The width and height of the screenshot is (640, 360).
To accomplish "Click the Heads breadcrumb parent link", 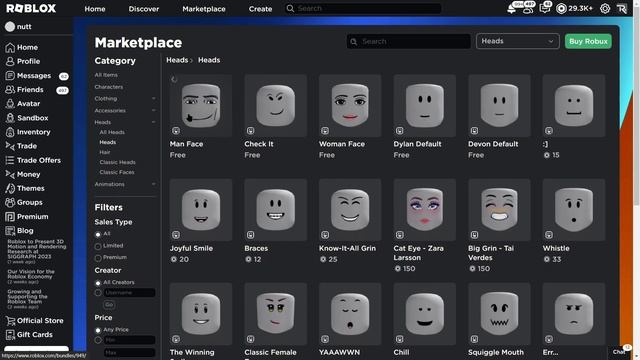I will click(177, 60).
